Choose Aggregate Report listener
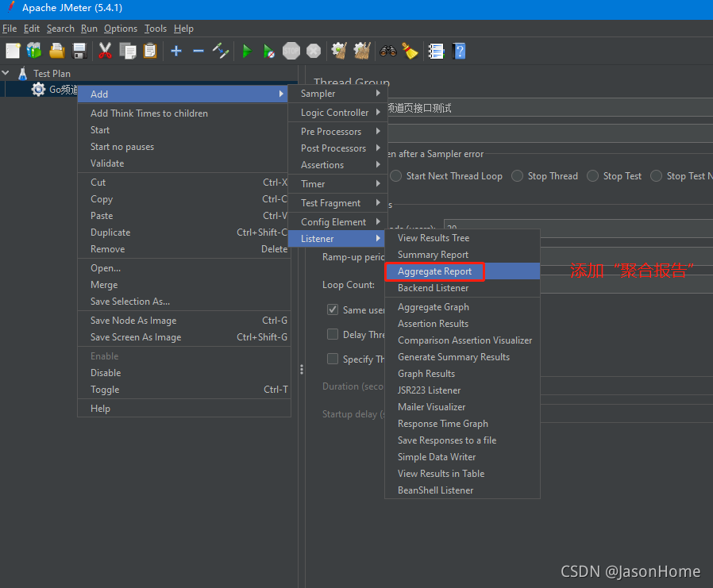 pos(462,271)
